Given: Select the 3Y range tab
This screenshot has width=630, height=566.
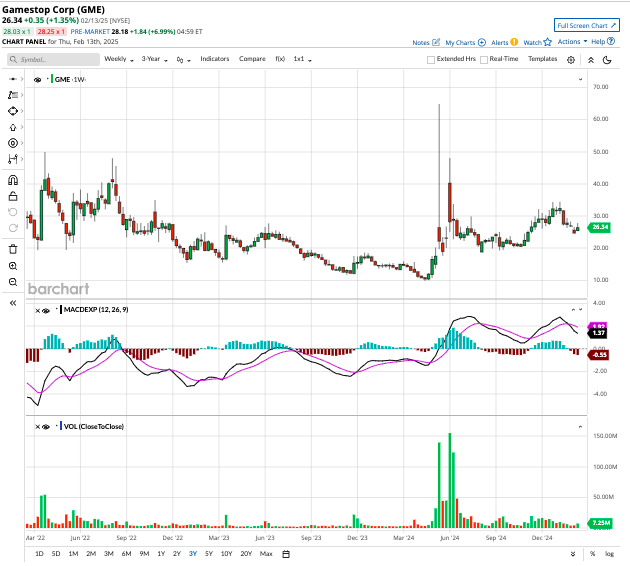Looking at the screenshot, I should click(193, 554).
